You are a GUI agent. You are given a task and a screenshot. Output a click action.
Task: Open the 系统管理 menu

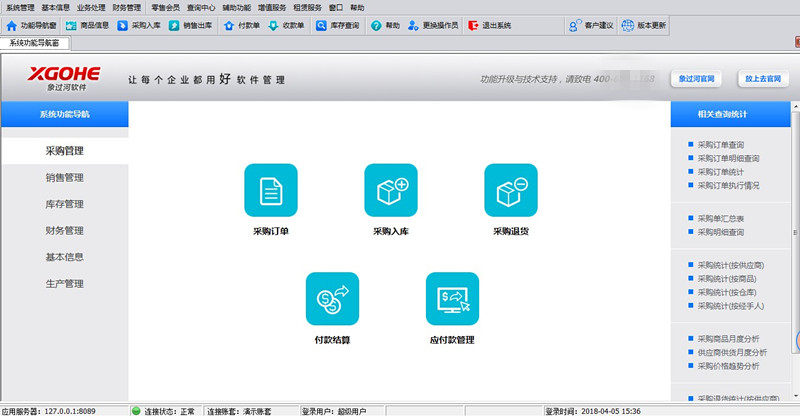[20, 8]
